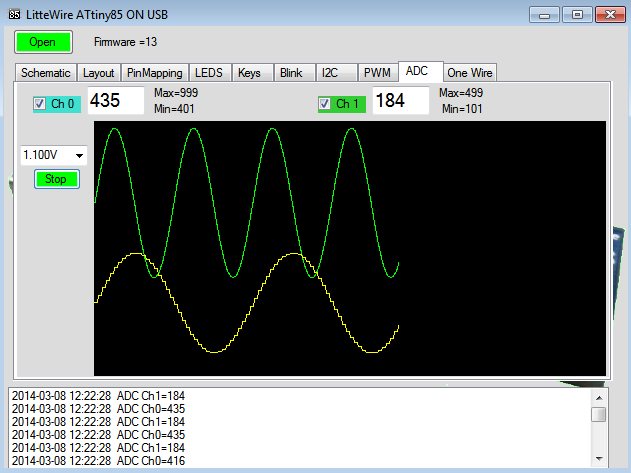Switch to the Schematic tab

click(x=46, y=73)
